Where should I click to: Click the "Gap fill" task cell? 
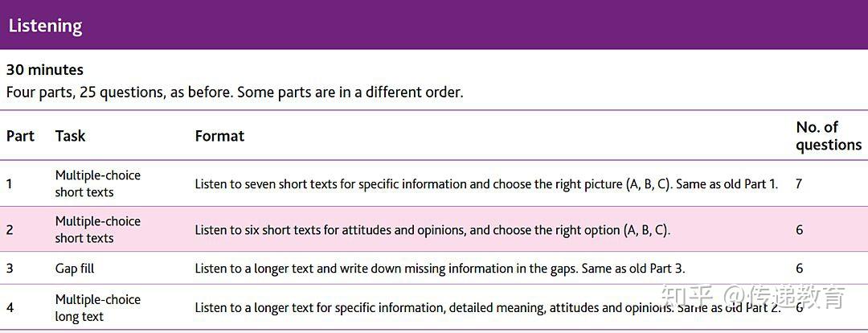point(75,268)
